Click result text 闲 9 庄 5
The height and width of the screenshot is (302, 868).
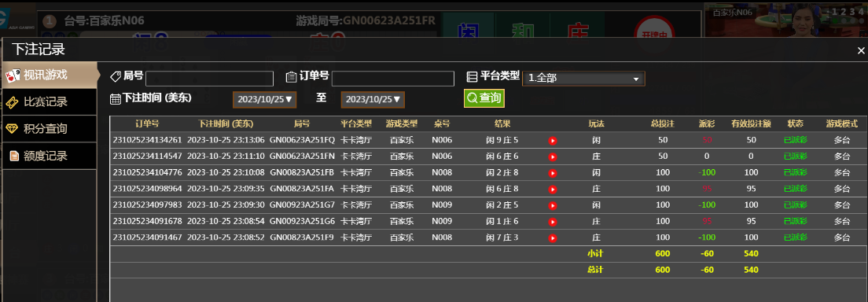click(502, 140)
